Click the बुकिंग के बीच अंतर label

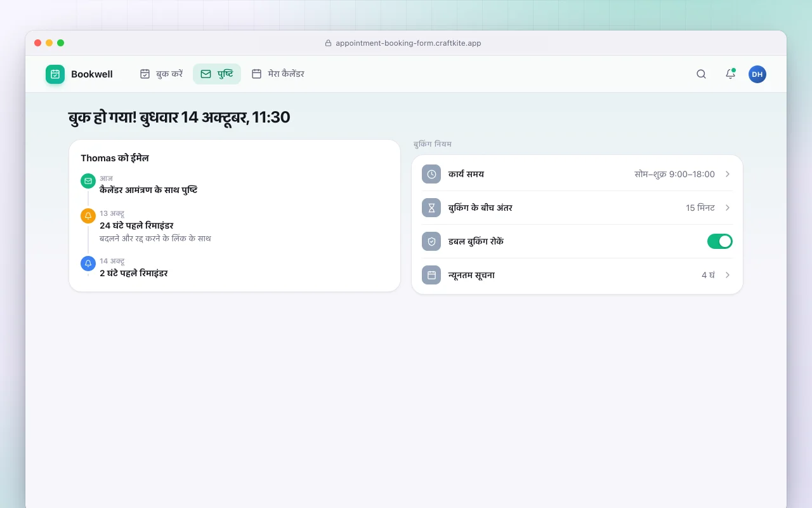click(480, 208)
